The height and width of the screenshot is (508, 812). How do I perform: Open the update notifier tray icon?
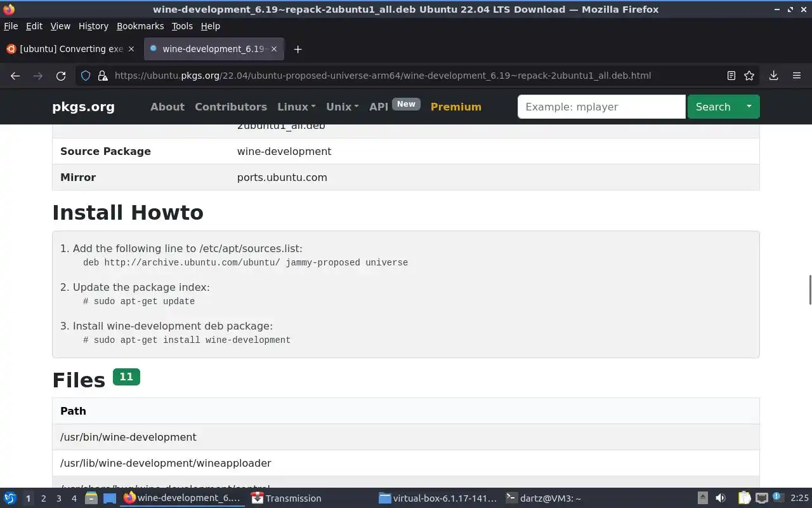pos(778,498)
